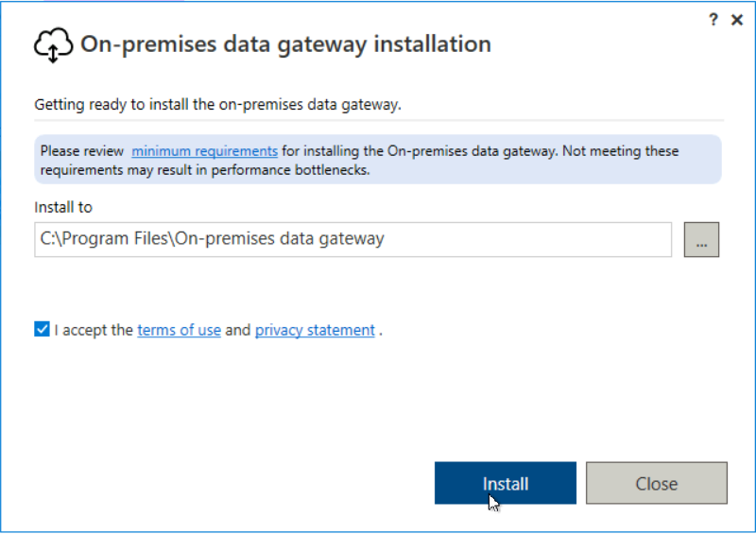Viewport: 756px width, 534px height.
Task: Click the word 'and' between the links
Action: tap(237, 330)
